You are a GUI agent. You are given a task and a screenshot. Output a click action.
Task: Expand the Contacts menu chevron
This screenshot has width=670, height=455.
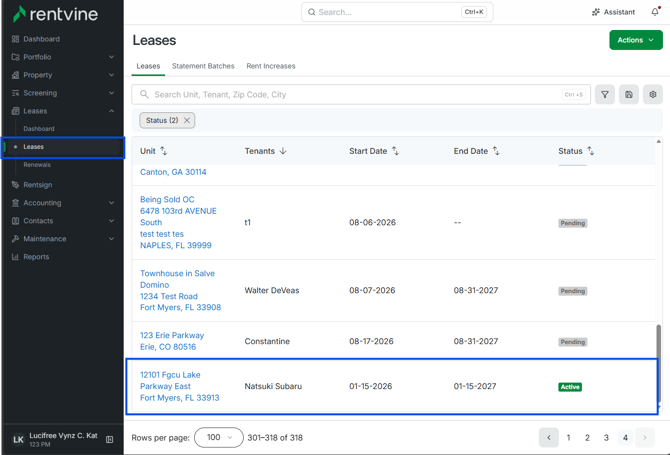111,220
